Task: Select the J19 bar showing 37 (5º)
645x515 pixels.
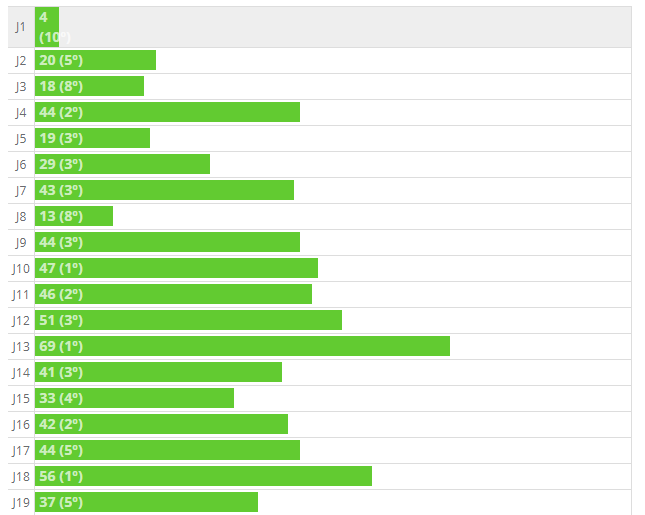Action: point(146,502)
